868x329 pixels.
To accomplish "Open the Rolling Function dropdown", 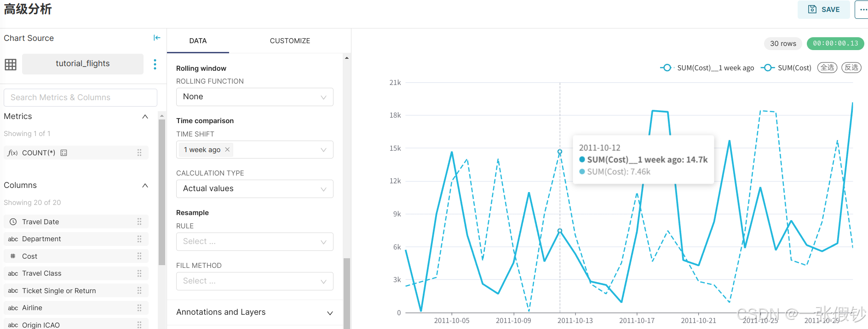I will pos(254,97).
